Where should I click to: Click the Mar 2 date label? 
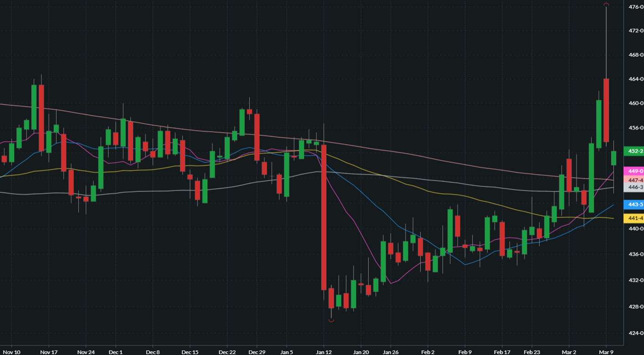coord(569,352)
